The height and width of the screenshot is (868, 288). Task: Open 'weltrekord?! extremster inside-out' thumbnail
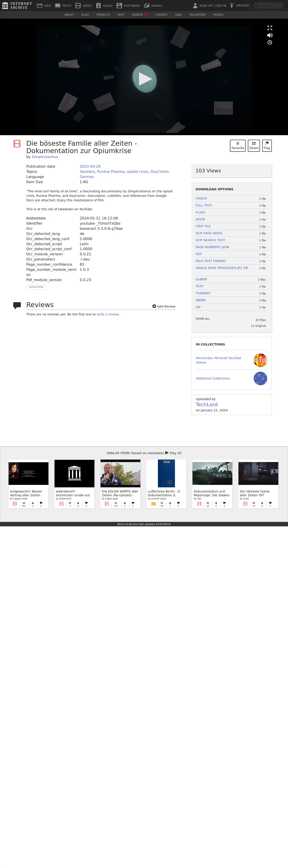pos(74,473)
